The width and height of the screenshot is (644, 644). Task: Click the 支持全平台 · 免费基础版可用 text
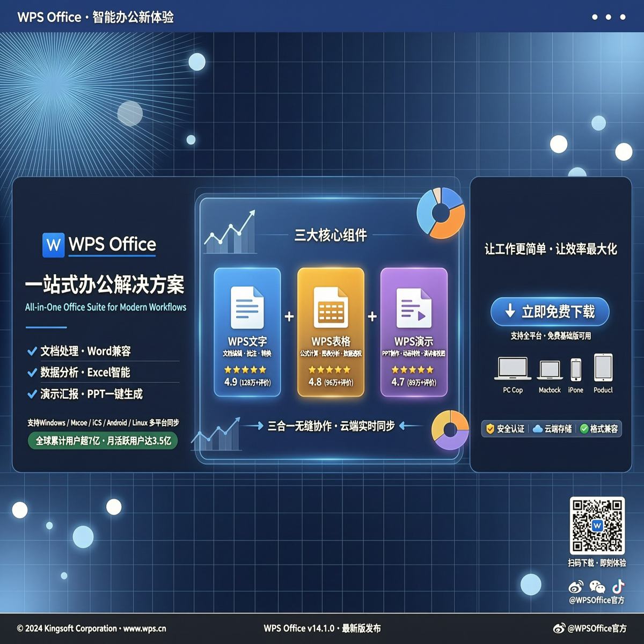click(x=551, y=336)
